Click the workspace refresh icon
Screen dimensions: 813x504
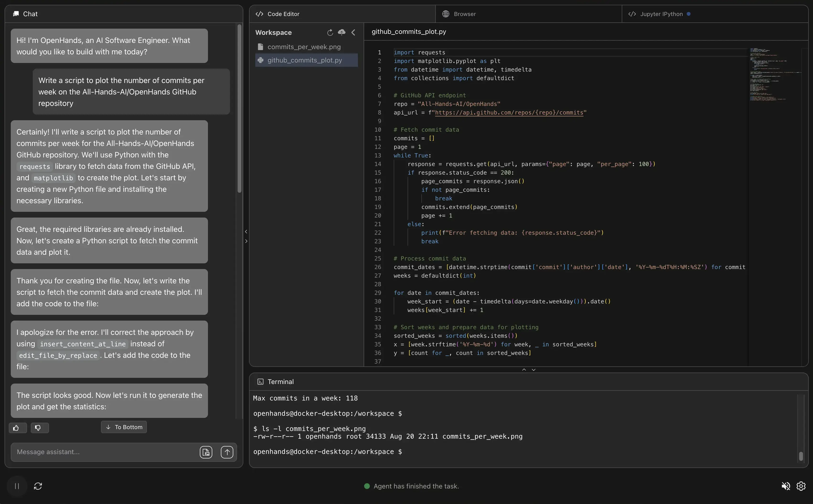330,32
